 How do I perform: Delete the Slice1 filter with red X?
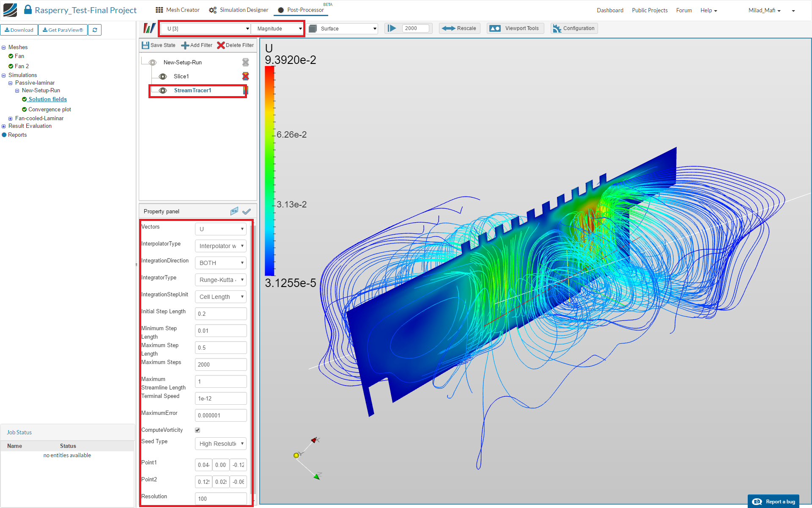245,76
